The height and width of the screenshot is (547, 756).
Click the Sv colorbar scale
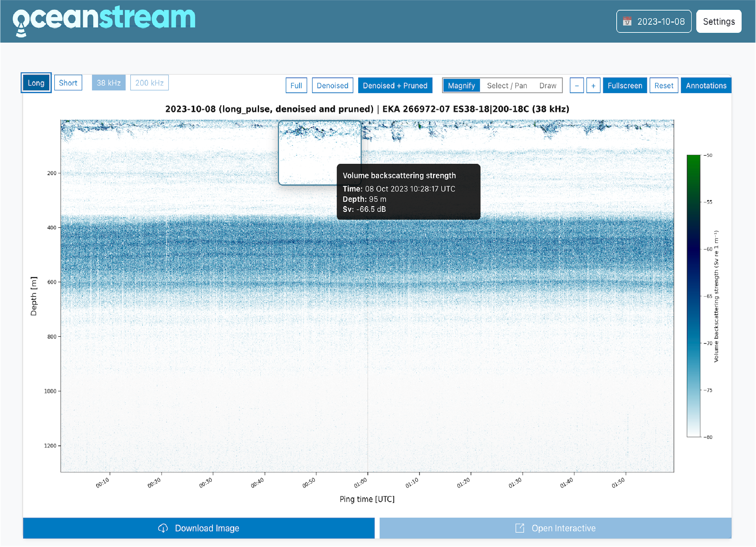[x=694, y=296]
